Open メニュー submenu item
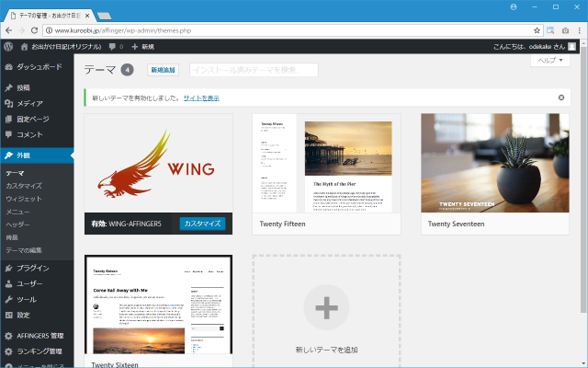This screenshot has width=588, height=368. click(17, 212)
